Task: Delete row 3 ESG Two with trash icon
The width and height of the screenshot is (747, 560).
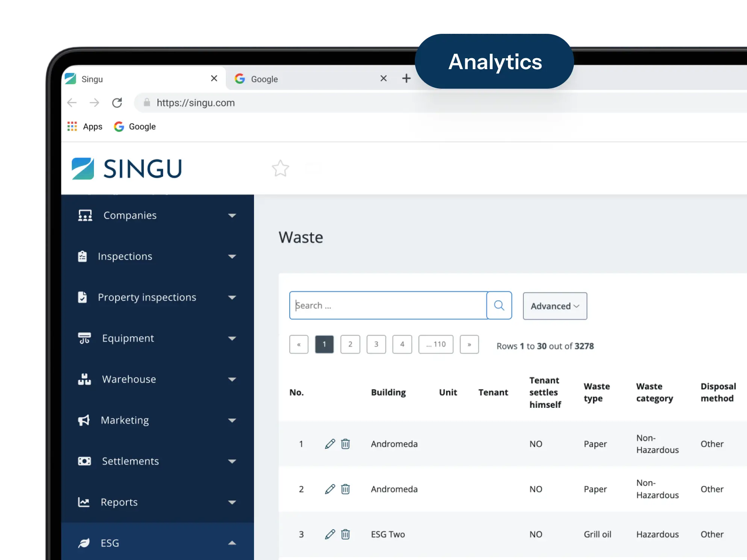Action: pyautogui.click(x=345, y=534)
